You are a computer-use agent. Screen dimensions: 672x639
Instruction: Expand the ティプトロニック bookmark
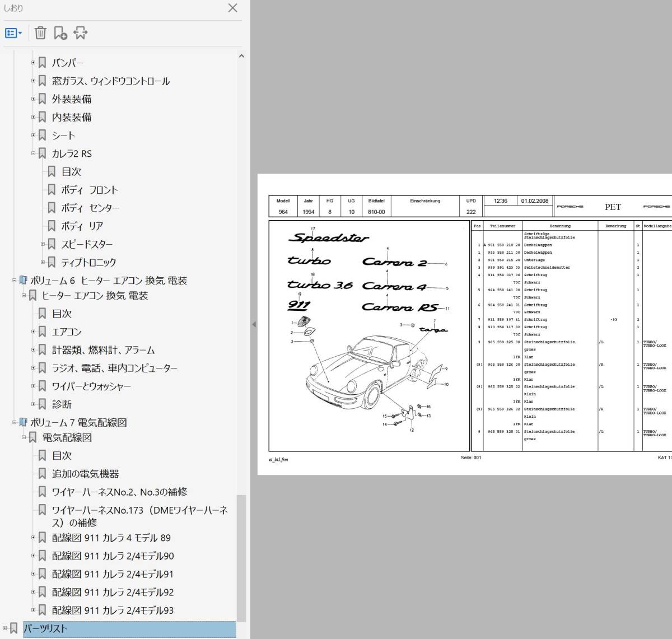click(43, 262)
